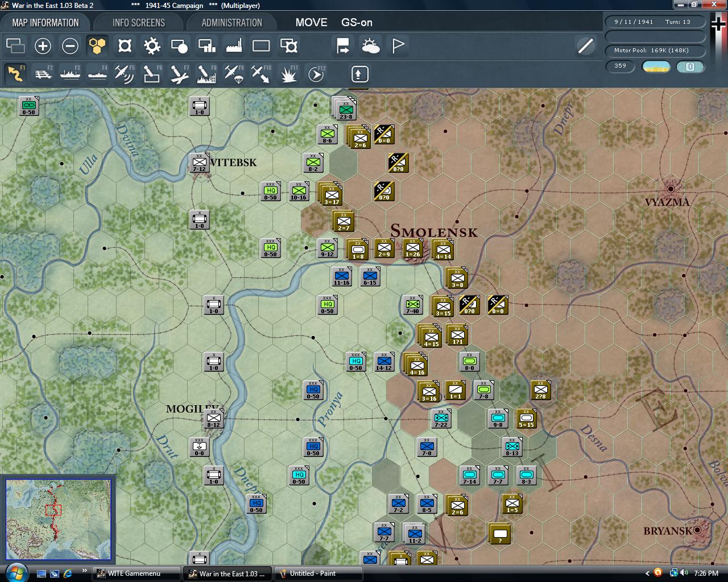The height and width of the screenshot is (582, 728).
Task: Select the F10 Air Transfer mode icon
Action: pos(261,74)
